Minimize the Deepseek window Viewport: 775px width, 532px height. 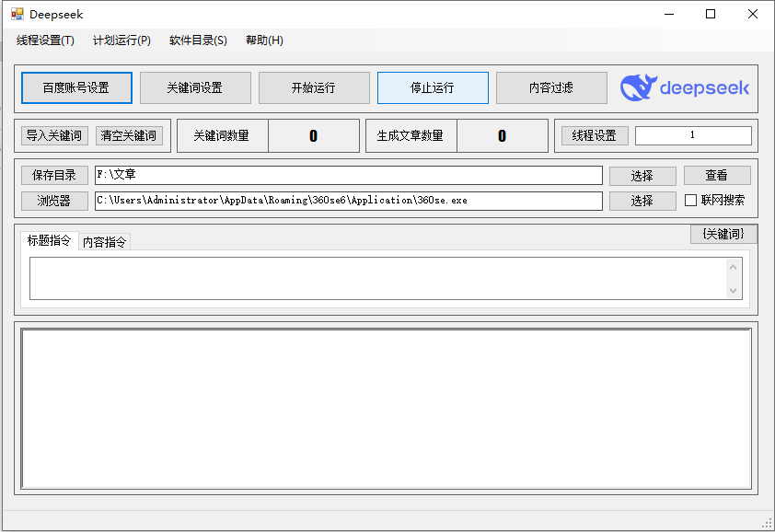point(669,14)
